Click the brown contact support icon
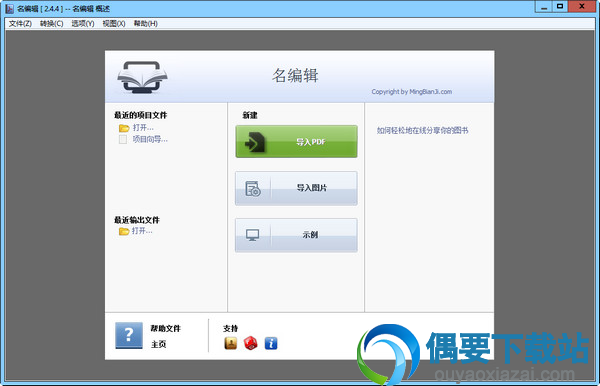Image resolution: width=600 pixels, height=386 pixels. (x=230, y=343)
